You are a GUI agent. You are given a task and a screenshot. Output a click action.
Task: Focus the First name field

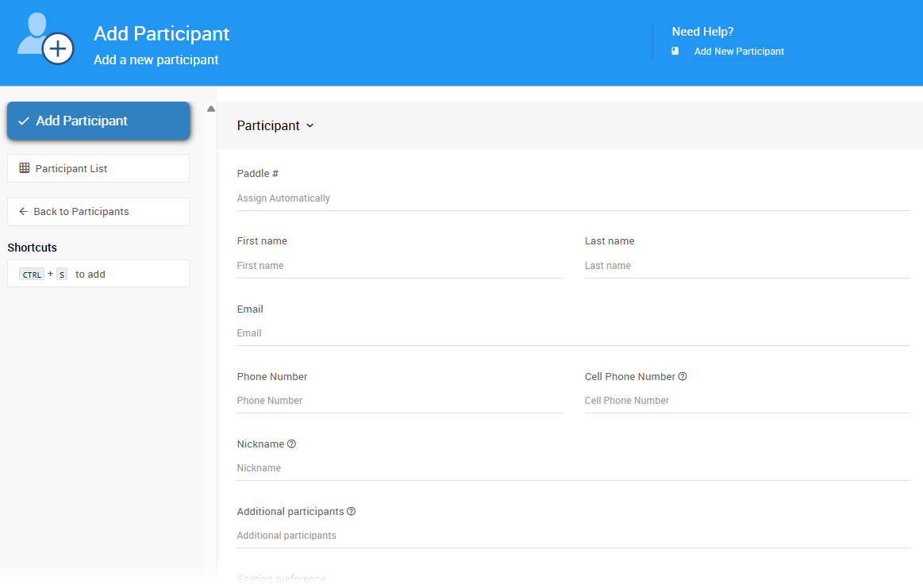click(398, 266)
